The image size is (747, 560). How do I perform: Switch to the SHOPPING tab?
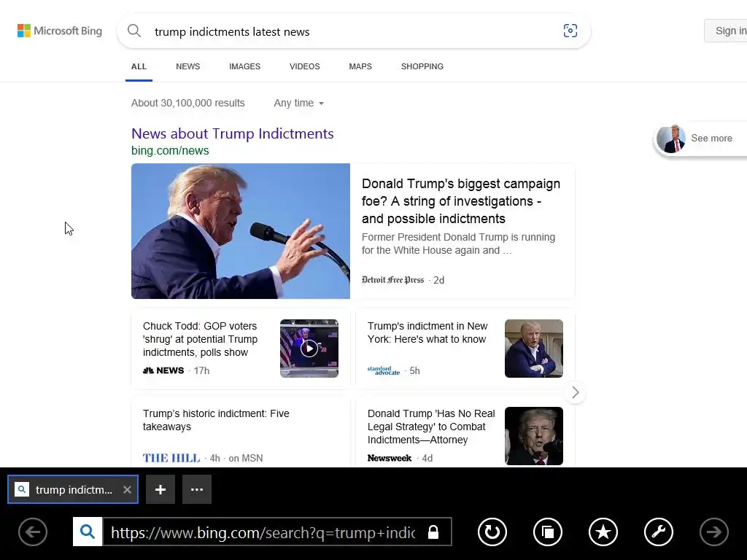[x=422, y=66]
